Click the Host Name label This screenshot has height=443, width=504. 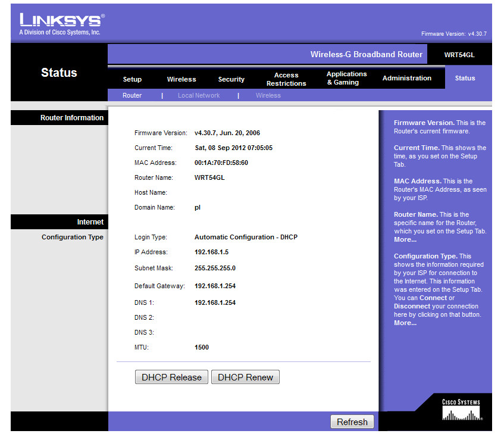click(x=151, y=192)
